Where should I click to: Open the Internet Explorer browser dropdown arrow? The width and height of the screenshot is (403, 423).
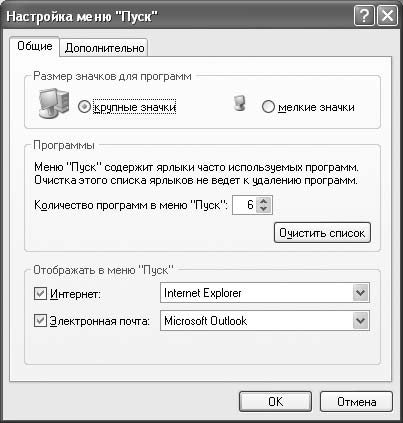point(360,293)
